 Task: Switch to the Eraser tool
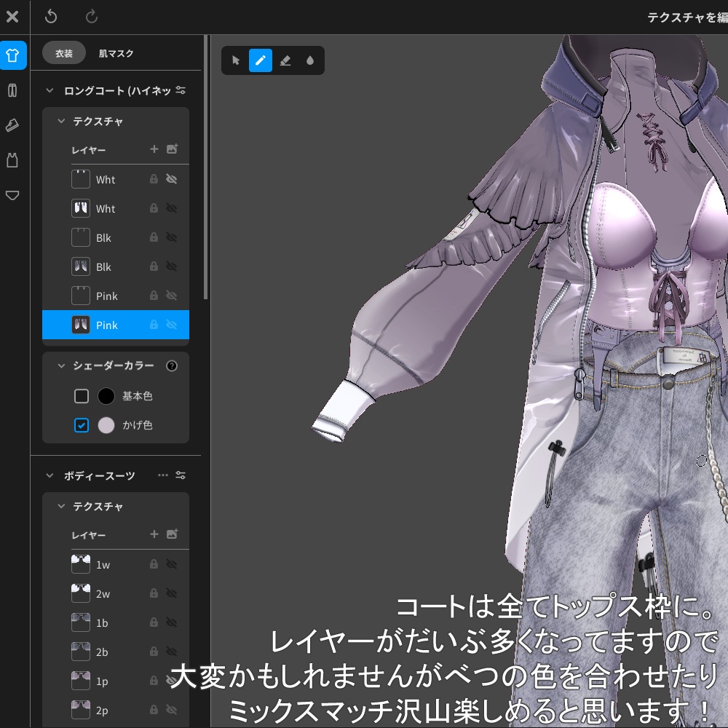(285, 60)
